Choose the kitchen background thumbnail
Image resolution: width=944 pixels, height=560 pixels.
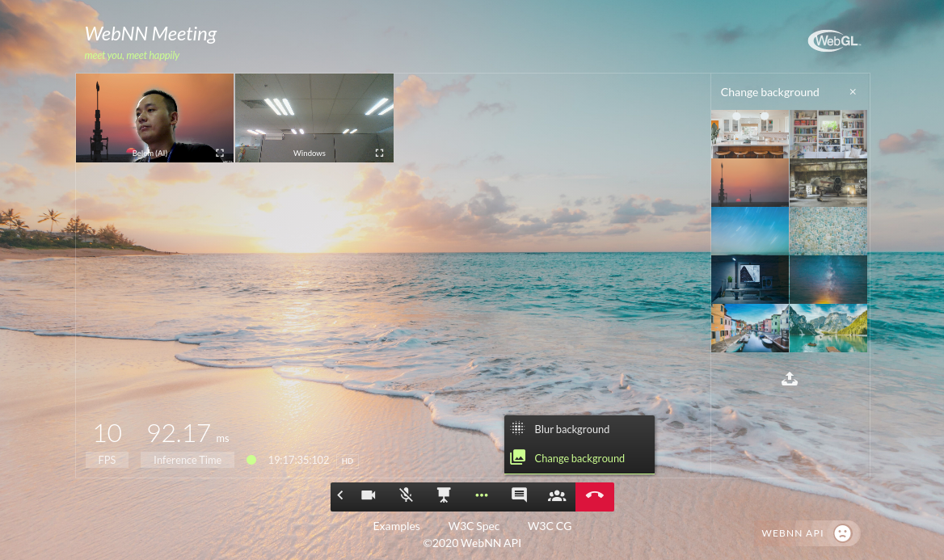click(749, 133)
